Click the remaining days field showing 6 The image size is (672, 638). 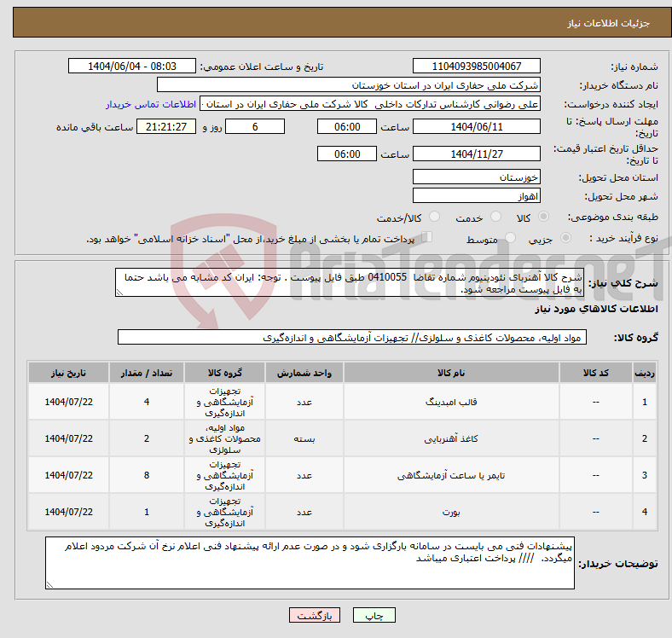point(255,126)
